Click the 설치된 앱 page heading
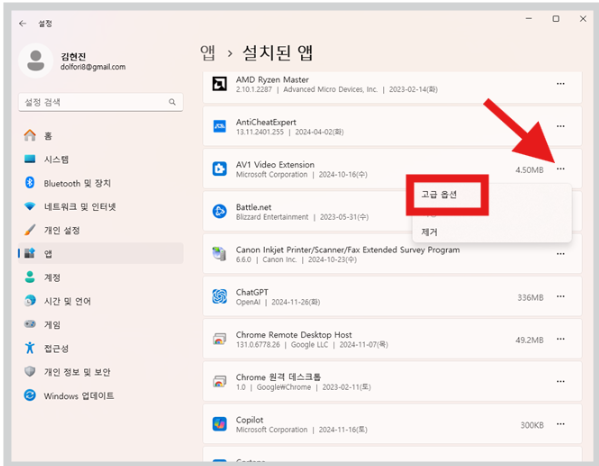Screen dimensions: 599x466 tap(278, 53)
